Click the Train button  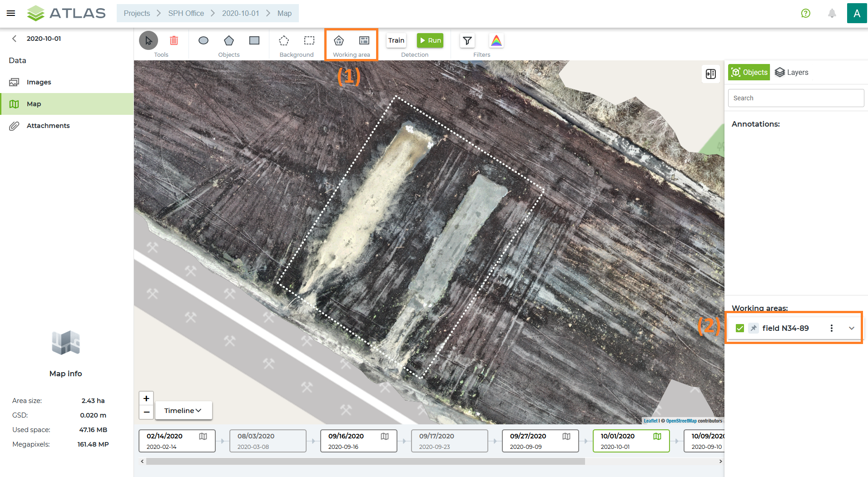pos(396,40)
